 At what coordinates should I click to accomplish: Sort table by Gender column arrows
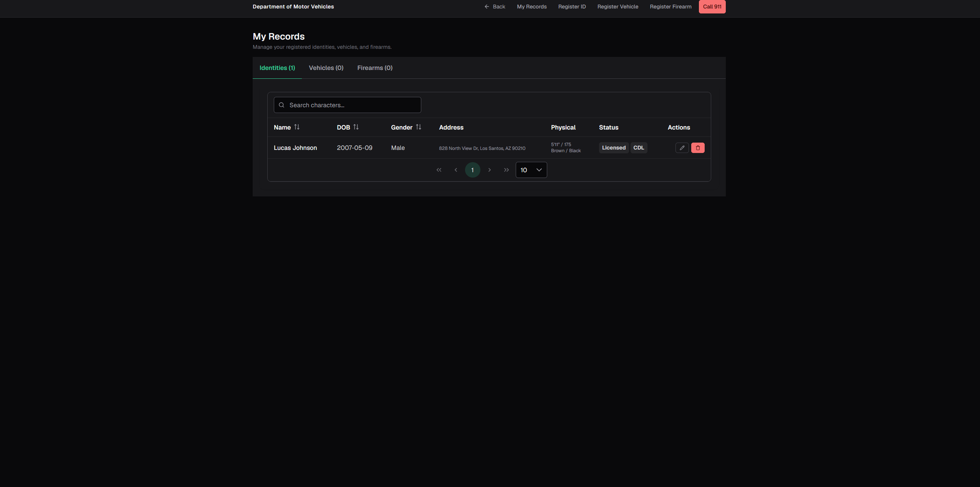click(419, 127)
